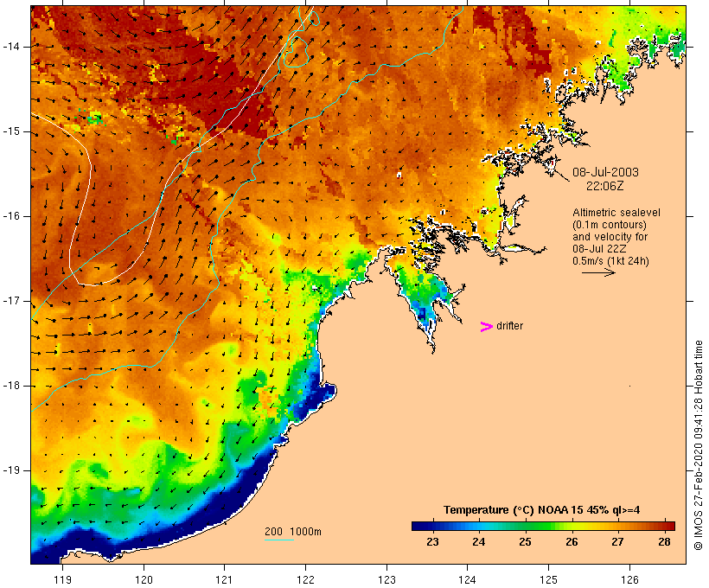Click colorbar tick label '28'

pos(664,542)
